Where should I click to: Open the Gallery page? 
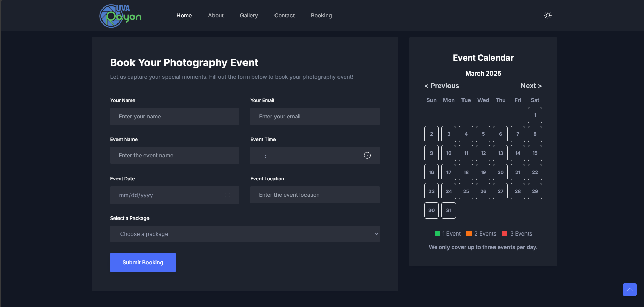pyautogui.click(x=249, y=15)
